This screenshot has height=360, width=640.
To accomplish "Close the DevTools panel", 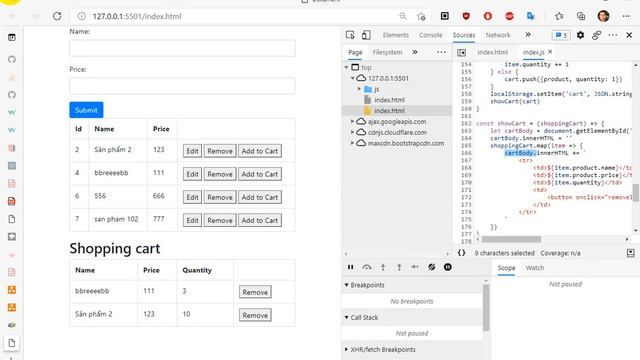I will point(629,35).
